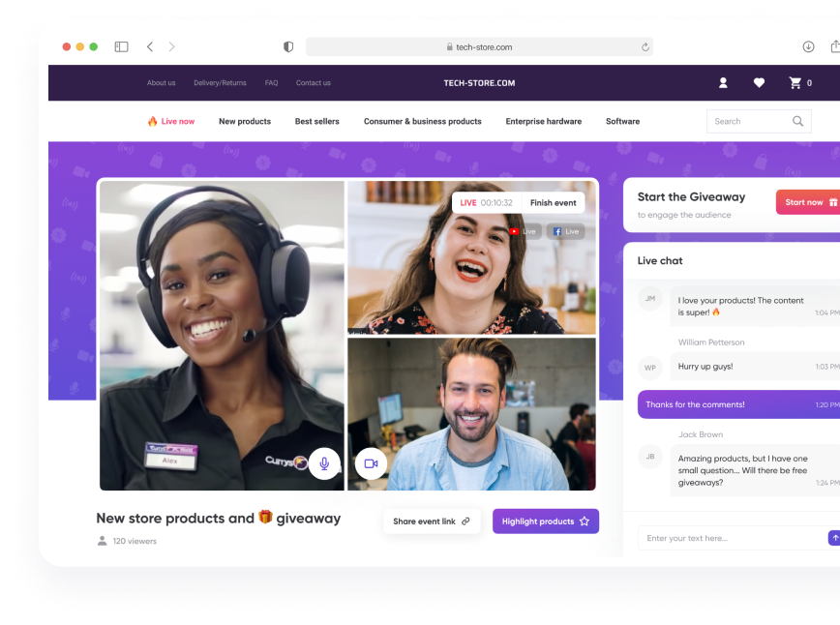Click the 'New store products and giveaway' title

point(219,518)
